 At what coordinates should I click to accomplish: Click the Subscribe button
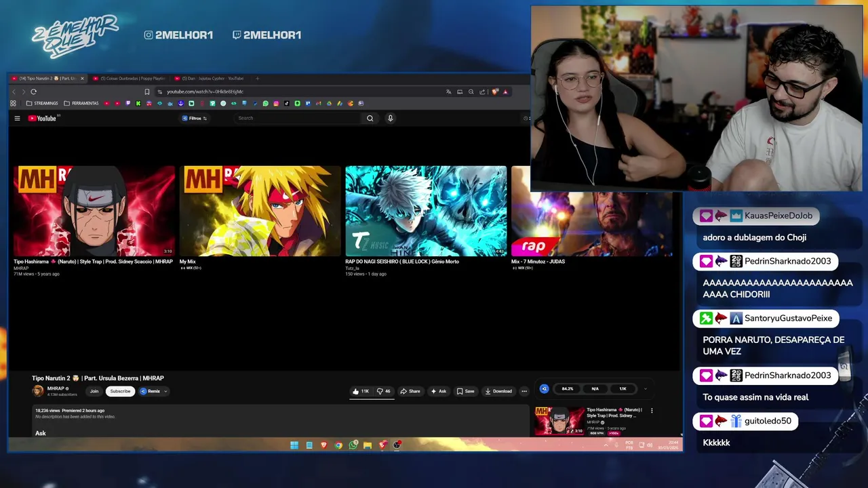[120, 391]
